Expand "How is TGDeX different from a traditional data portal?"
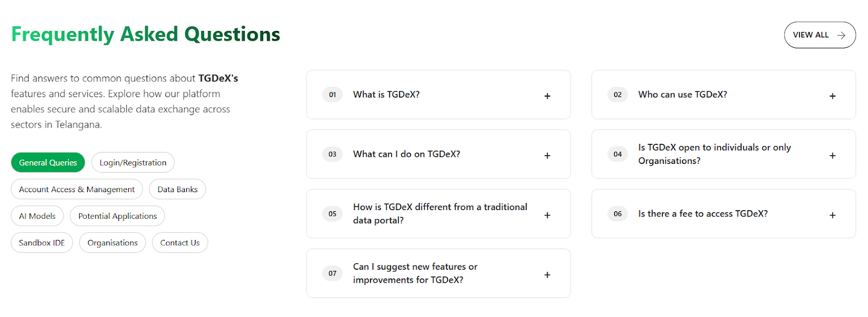 pos(439,213)
